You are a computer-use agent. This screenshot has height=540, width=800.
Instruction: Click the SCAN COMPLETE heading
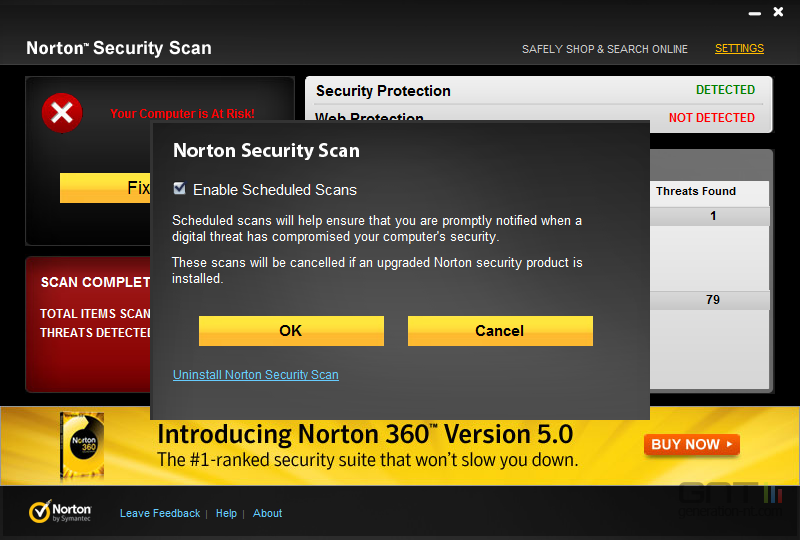[95, 282]
